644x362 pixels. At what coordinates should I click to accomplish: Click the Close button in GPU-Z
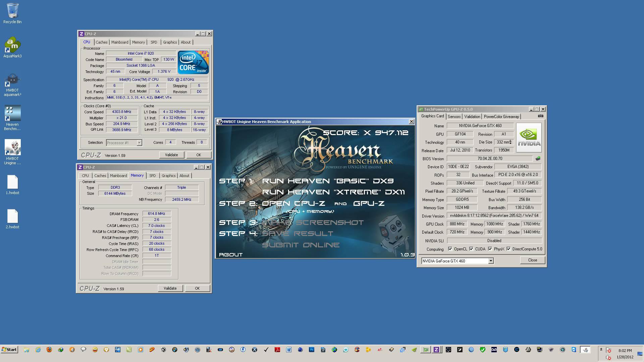[532, 260]
